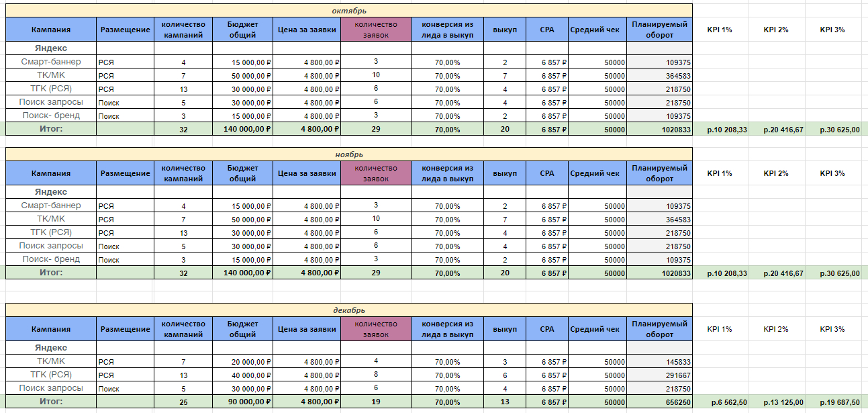
Task: Click the pink количество заявок header in October
Action: click(376, 29)
